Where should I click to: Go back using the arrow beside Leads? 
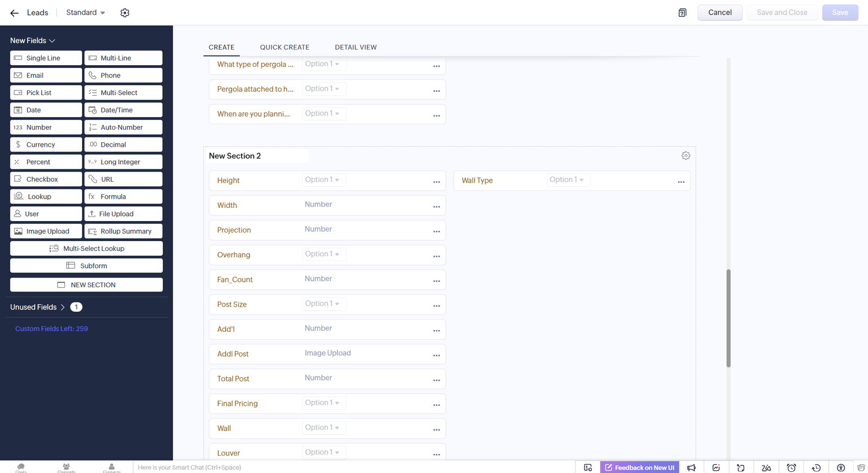[x=15, y=13]
